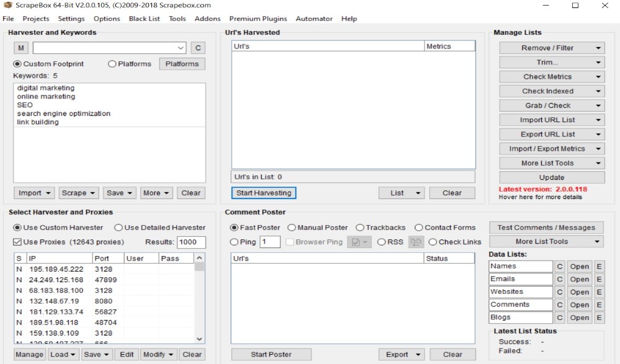The image size is (620, 364).
Task: Click the Comments data list field
Action: pyautogui.click(x=521, y=304)
